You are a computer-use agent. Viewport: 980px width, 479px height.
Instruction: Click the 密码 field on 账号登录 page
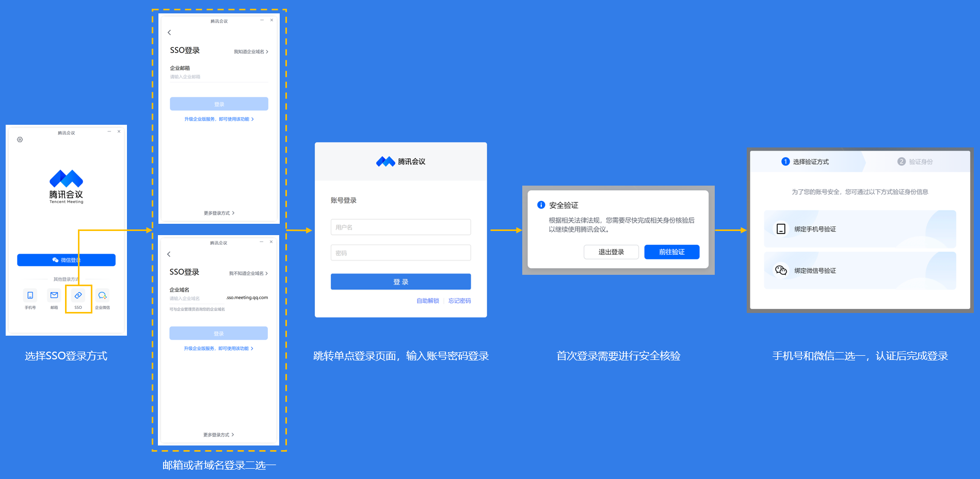(x=400, y=253)
